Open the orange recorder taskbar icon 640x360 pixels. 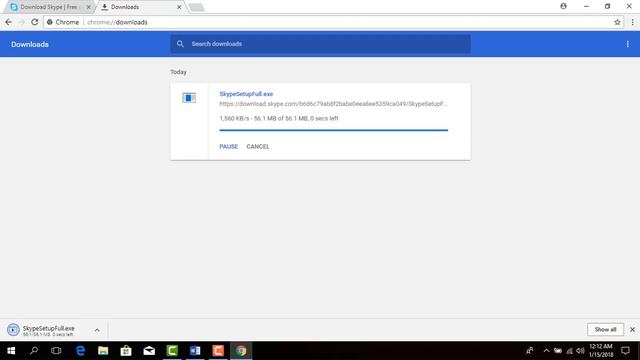point(218,351)
